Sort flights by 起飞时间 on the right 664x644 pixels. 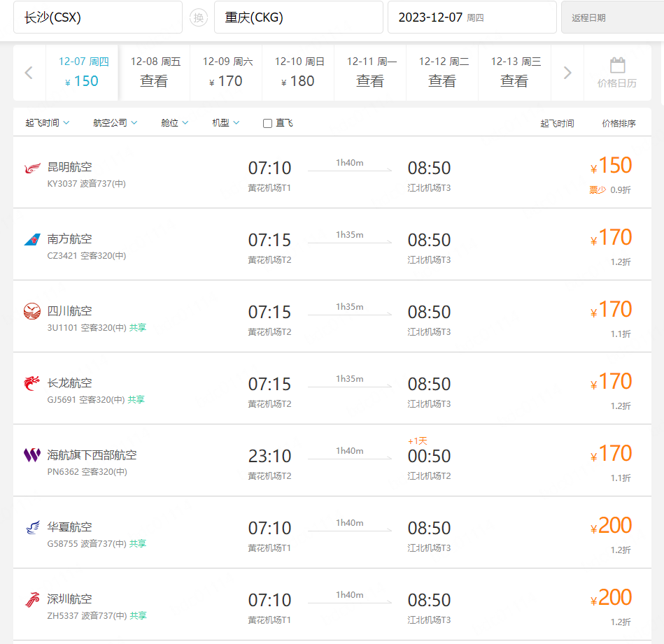click(557, 124)
